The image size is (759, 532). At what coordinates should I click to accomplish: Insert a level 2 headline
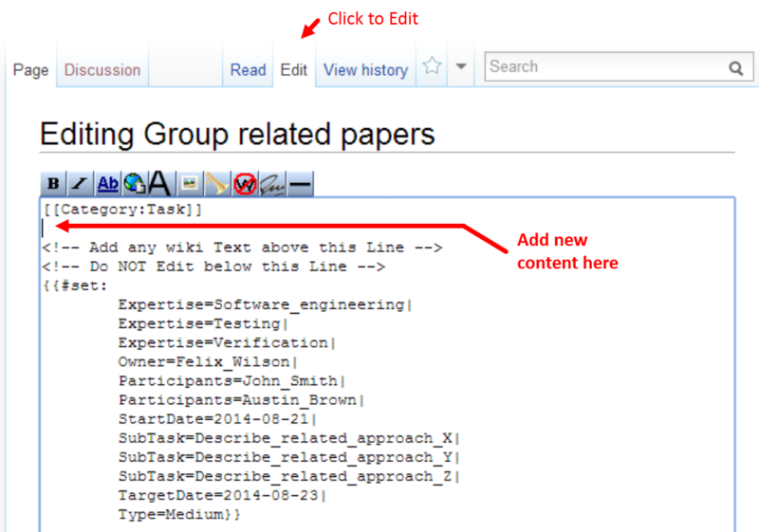(x=160, y=184)
